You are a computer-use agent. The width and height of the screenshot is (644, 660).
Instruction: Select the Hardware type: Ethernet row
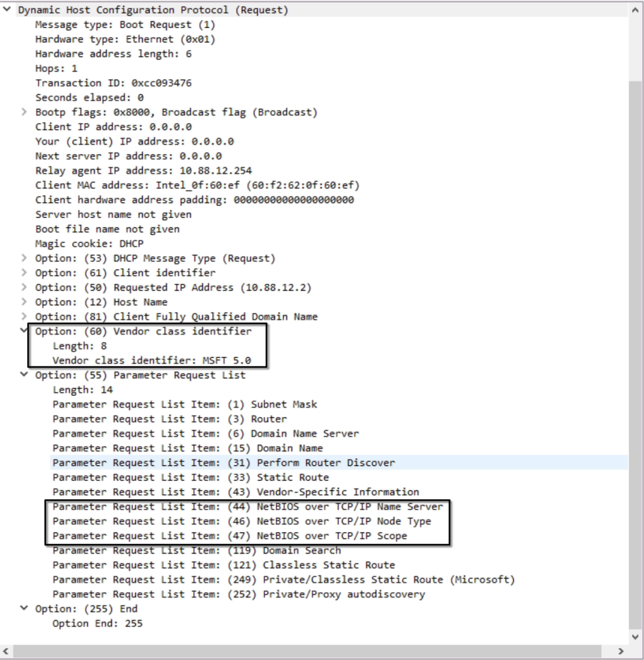point(125,39)
